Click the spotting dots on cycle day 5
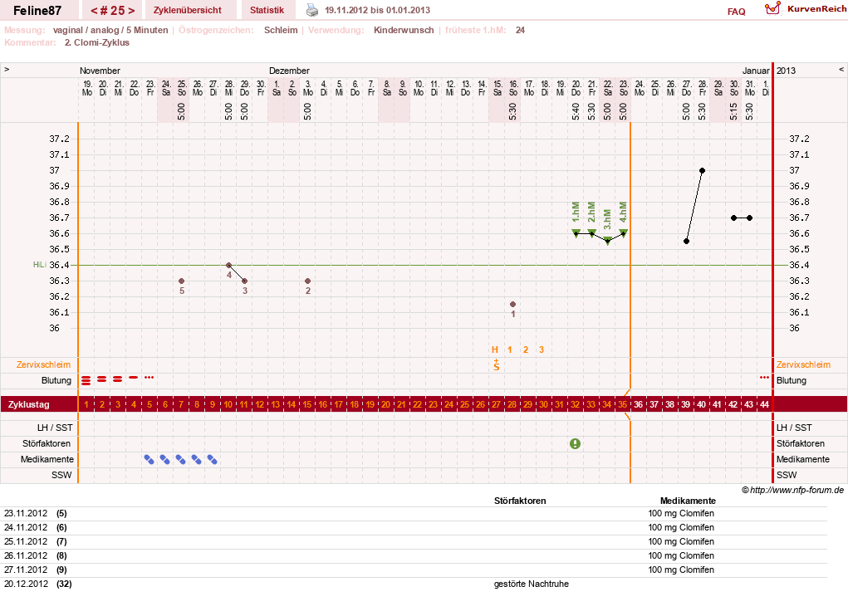The width and height of the screenshot is (848, 616). pos(150,377)
